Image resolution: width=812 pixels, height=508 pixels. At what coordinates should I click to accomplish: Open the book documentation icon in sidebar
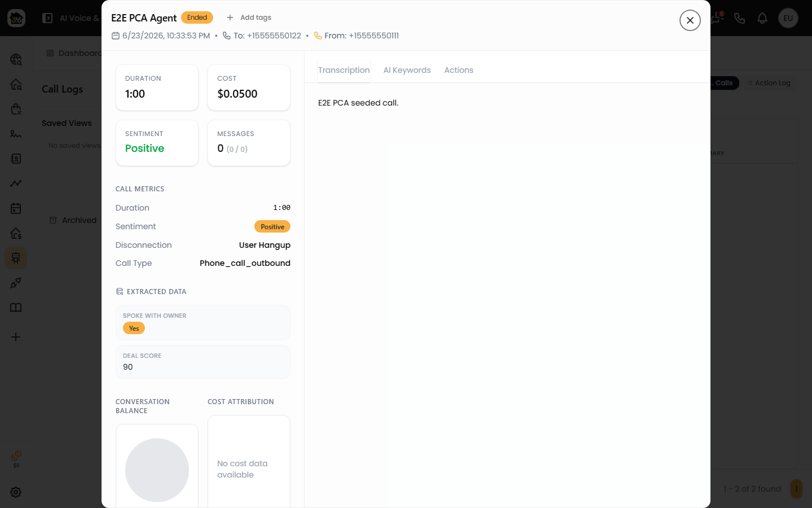[16, 308]
